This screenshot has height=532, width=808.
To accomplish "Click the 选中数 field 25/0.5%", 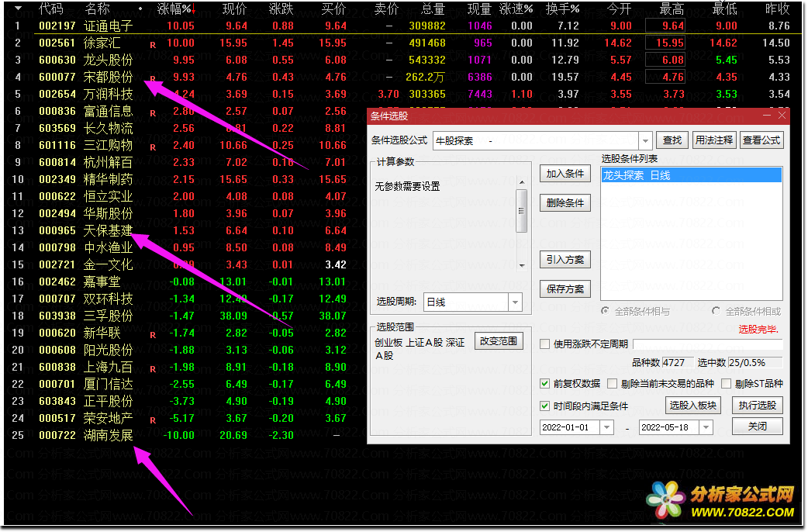I will point(755,362).
